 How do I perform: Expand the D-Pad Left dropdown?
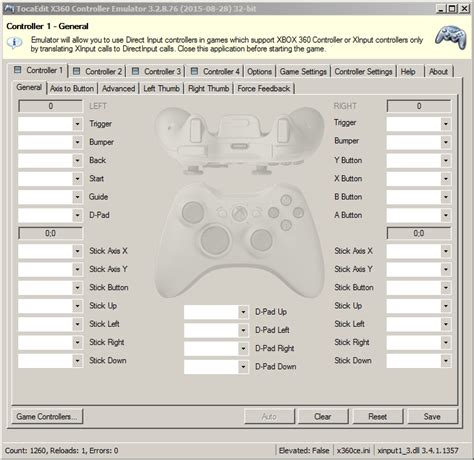[243, 330]
